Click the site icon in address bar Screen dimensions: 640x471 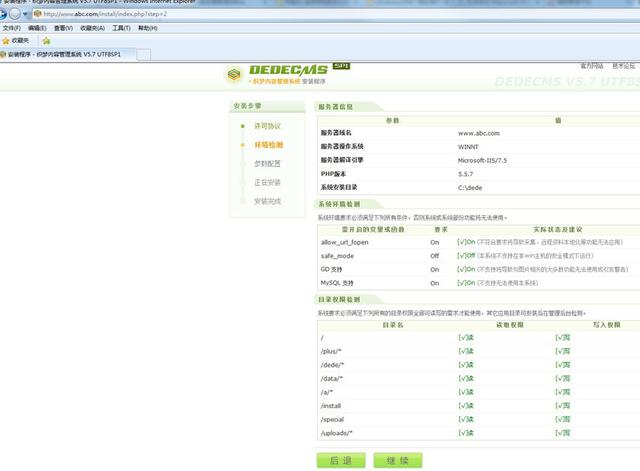point(38,14)
